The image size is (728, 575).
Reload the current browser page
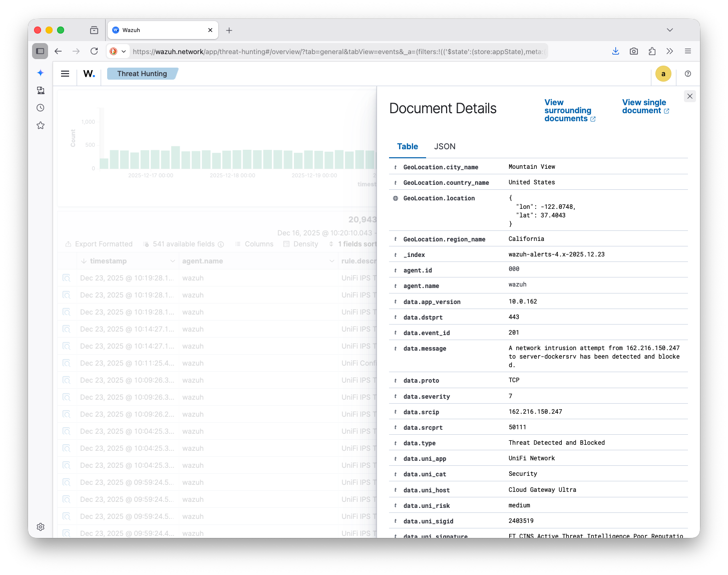pos(94,51)
